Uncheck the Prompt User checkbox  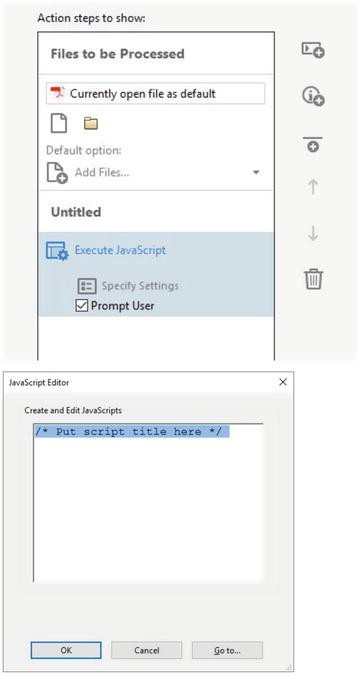point(81,306)
